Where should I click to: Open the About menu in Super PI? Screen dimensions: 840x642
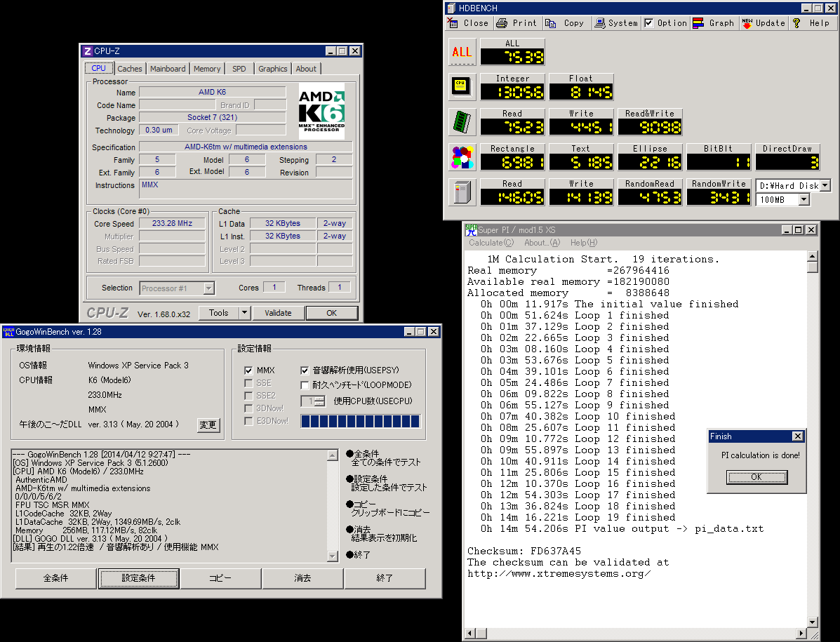coord(542,243)
